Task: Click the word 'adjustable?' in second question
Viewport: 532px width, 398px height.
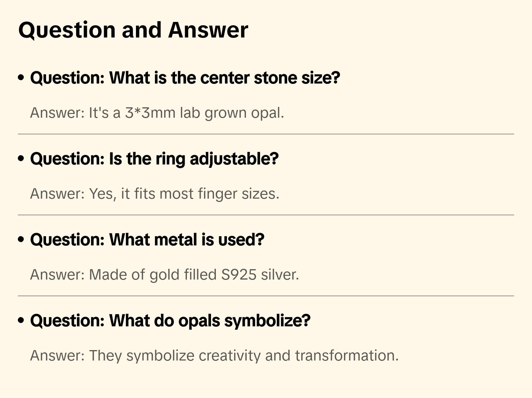Action: [x=234, y=159]
